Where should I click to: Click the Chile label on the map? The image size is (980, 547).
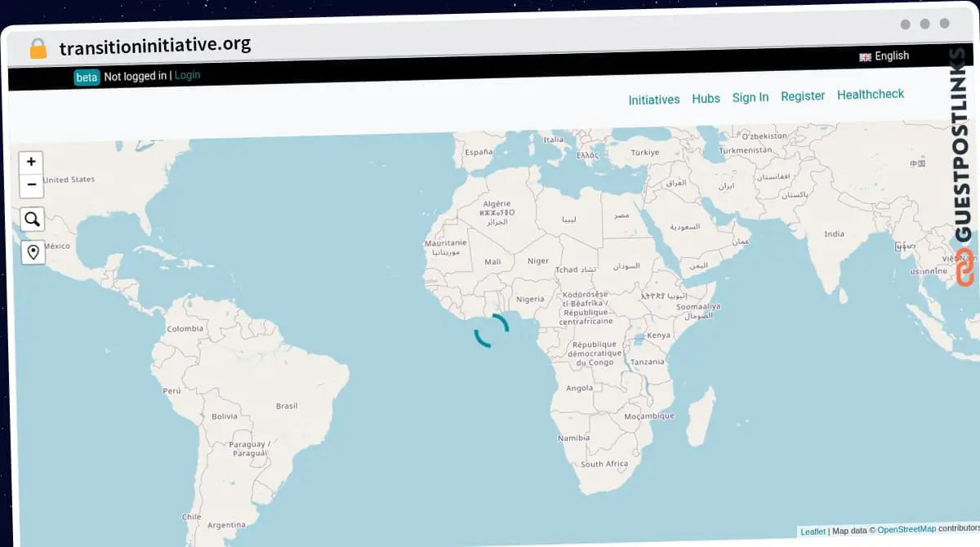point(191,517)
